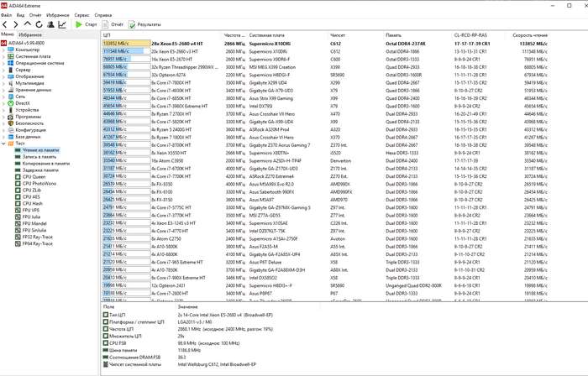Image resolution: width=588 pixels, height=376 pixels.
Task: Click the Тест folder icon in tree
Action: click(10, 144)
